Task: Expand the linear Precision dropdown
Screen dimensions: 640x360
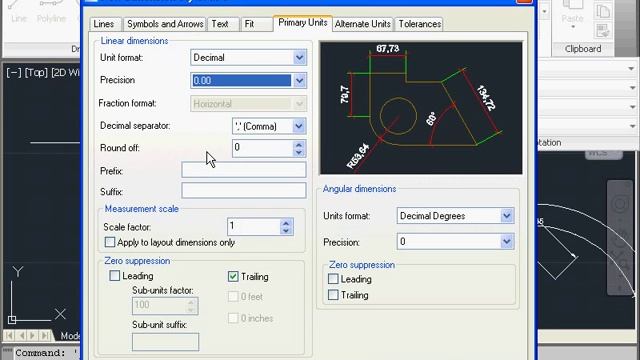Action: (x=299, y=80)
